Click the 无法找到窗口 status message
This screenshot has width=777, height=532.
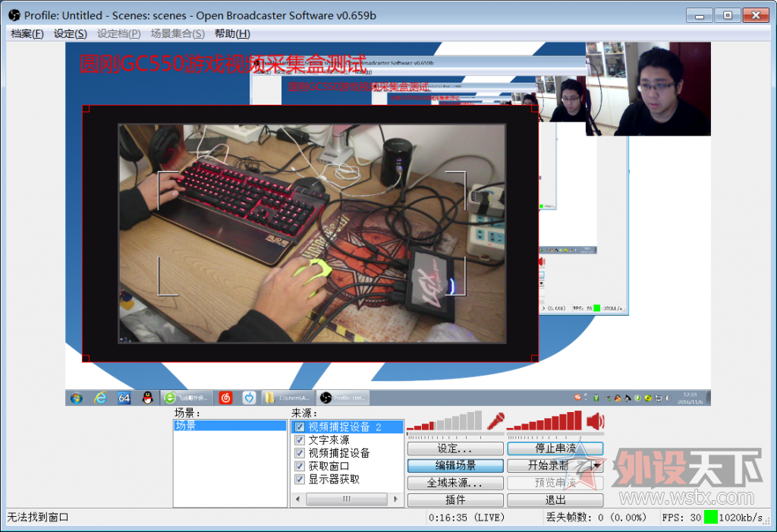pyautogui.click(x=38, y=517)
